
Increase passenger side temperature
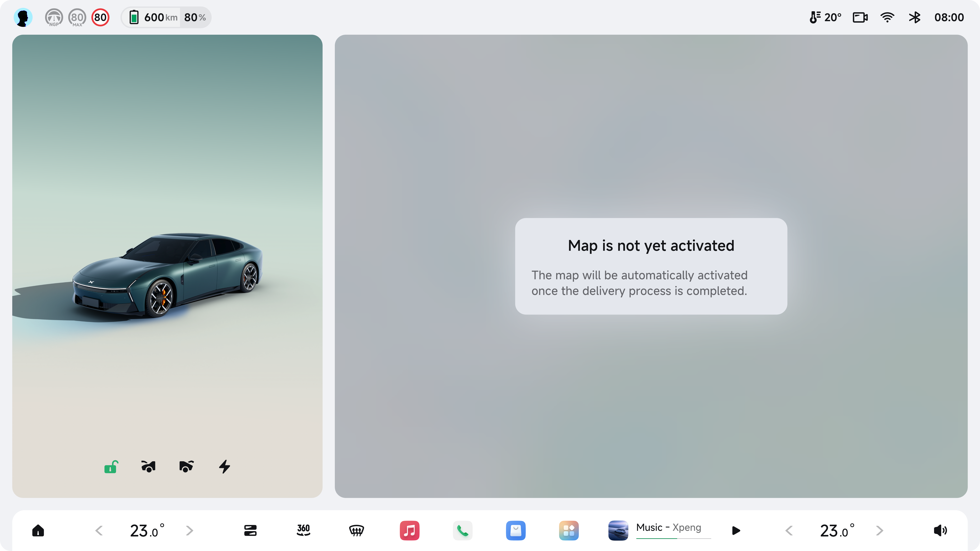coord(880,530)
